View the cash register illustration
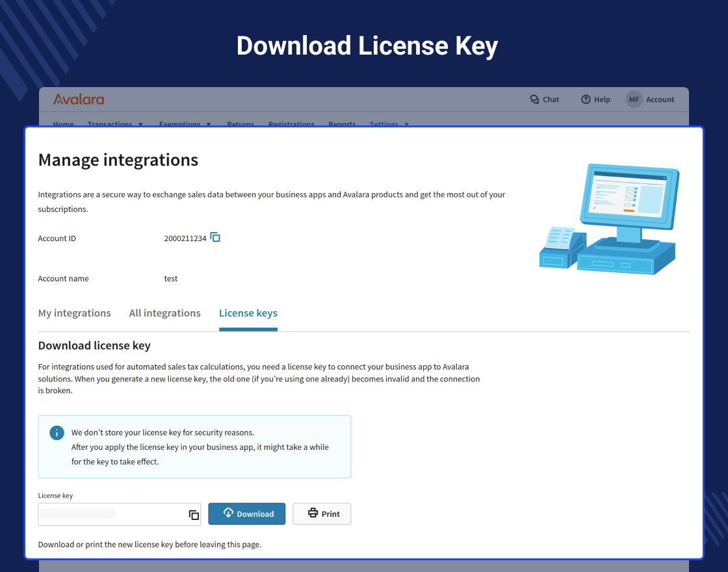 609,218
